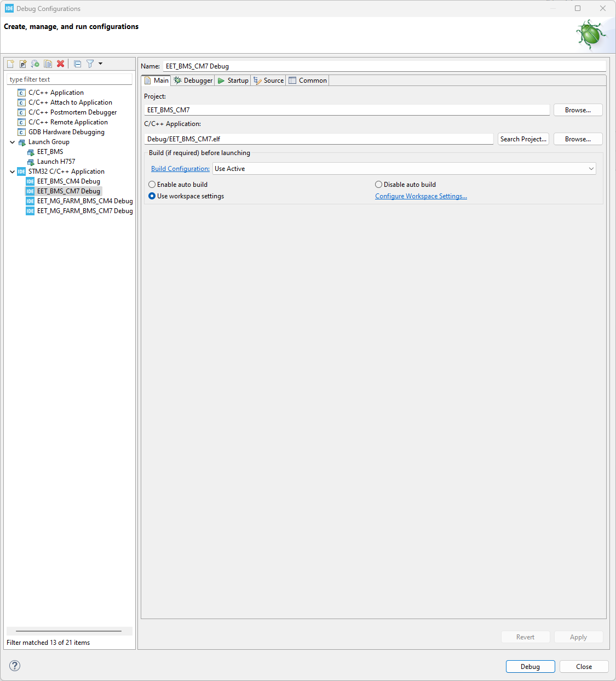Create a new launch configuration

[x=10, y=64]
